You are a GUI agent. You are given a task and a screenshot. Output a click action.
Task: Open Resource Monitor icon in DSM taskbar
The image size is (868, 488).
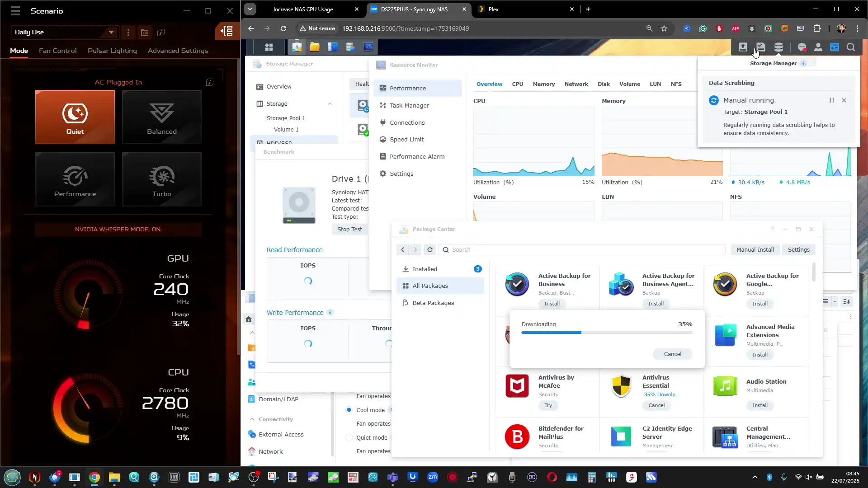click(x=368, y=47)
